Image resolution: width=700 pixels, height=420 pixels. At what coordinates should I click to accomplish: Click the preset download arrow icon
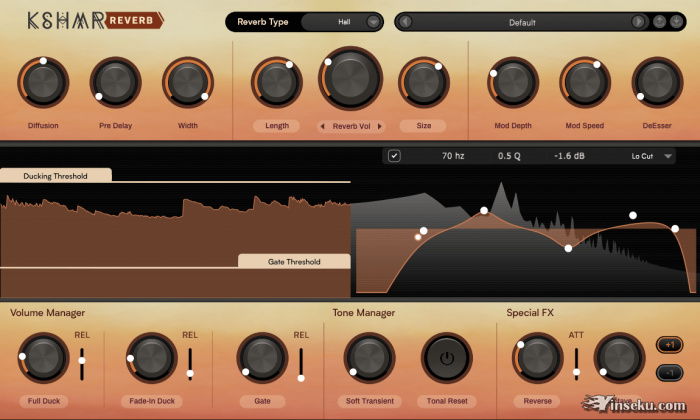point(675,21)
